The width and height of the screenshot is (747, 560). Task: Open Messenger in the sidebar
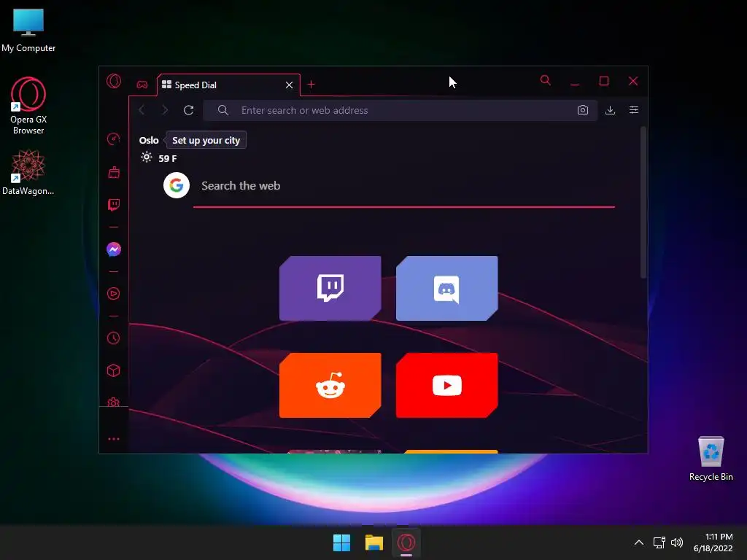pyautogui.click(x=113, y=249)
